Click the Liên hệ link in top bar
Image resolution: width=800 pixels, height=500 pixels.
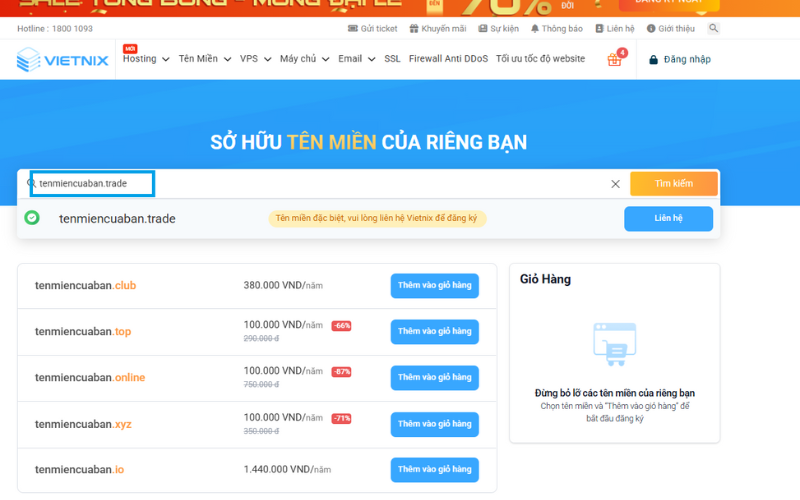click(614, 29)
